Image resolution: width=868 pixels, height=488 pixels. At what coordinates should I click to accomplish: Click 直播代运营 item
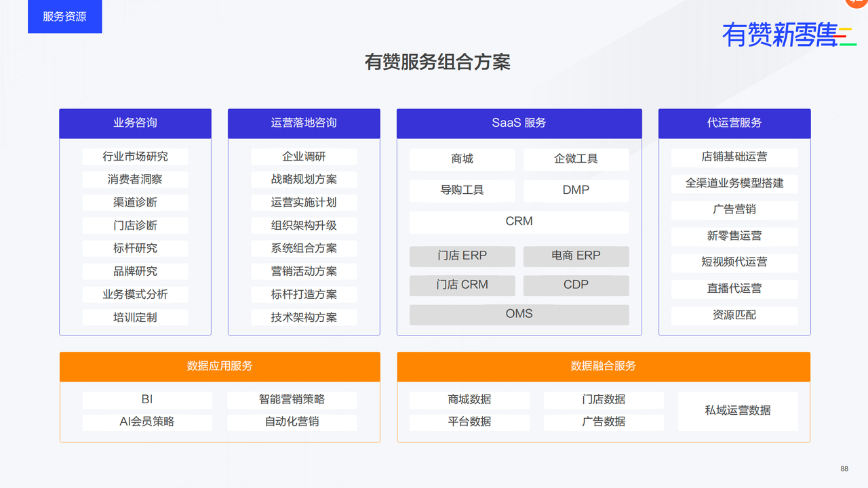(734, 289)
